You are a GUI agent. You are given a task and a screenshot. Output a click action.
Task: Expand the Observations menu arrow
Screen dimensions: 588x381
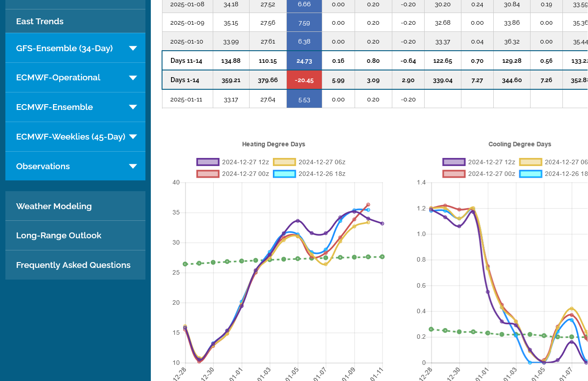point(133,166)
